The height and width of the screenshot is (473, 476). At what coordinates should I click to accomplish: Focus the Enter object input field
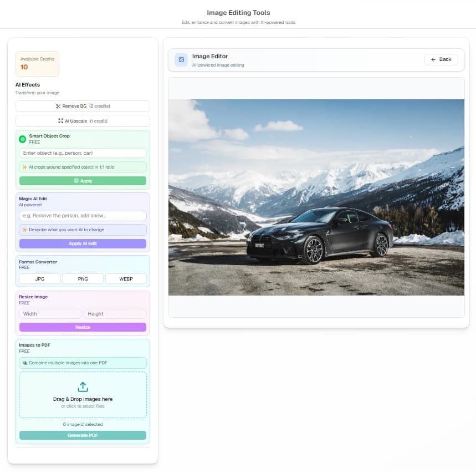pos(83,153)
